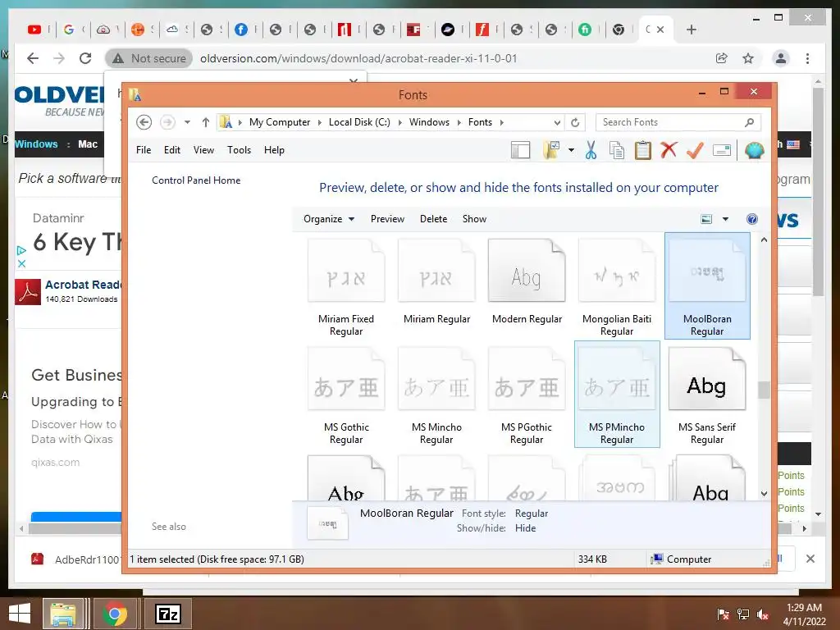Screen dimensions: 840x630
Task: Click Delete in the fonts command bar
Action: click(433, 218)
